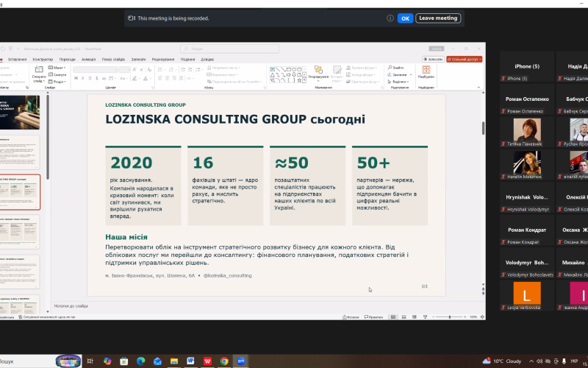Open the Переходи ribbon tab
Viewport: 588px width, 368px height.
tap(67, 60)
